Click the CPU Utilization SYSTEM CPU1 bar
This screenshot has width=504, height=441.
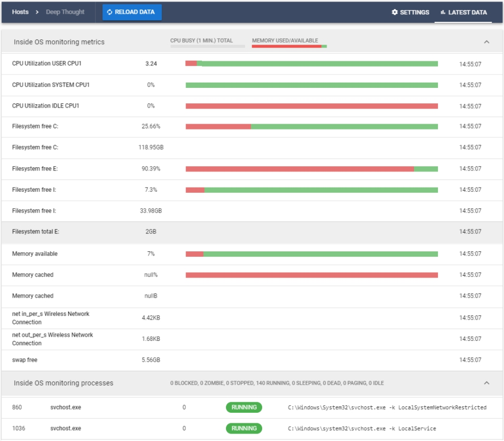[x=312, y=85]
